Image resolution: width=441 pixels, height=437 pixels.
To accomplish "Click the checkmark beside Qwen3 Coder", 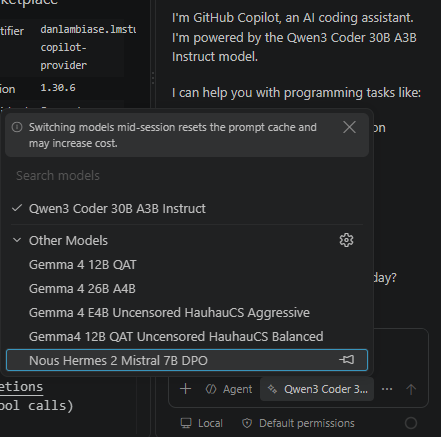I will pyautogui.click(x=17, y=208).
